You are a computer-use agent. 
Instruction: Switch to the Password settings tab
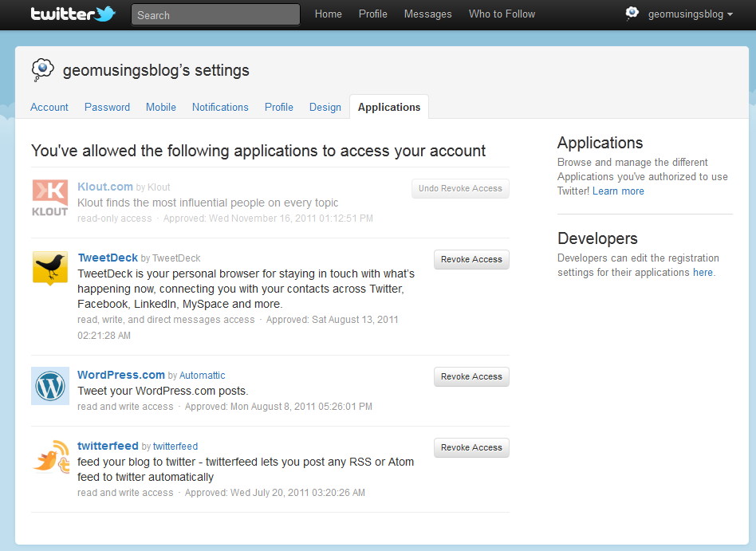(107, 107)
